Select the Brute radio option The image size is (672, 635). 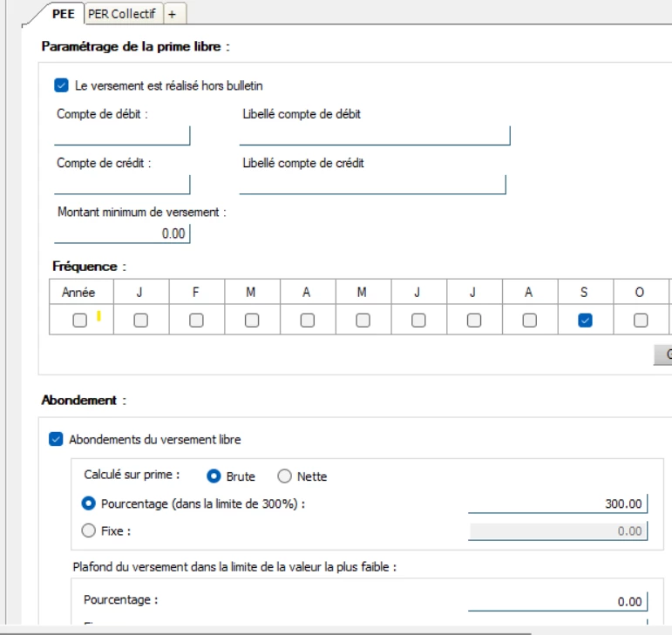pyautogui.click(x=214, y=476)
